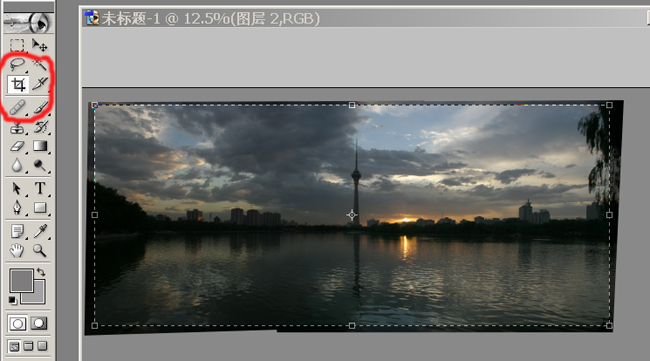
Task: Pick the Clone Stamp tool
Action: pyautogui.click(x=17, y=127)
